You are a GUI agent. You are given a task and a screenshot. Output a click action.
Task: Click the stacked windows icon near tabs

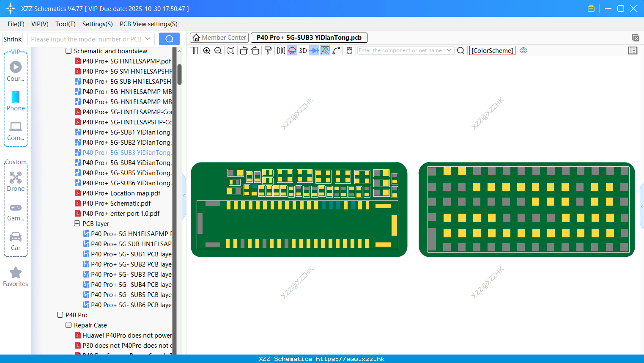[635, 38]
